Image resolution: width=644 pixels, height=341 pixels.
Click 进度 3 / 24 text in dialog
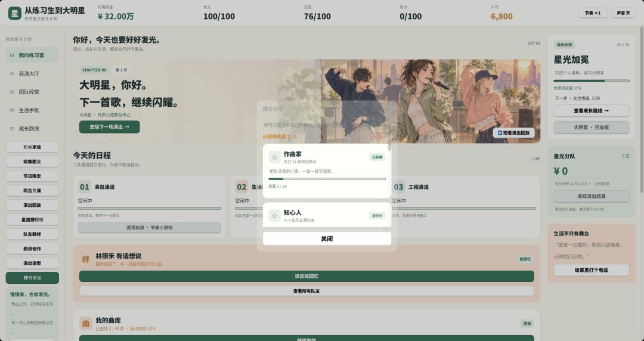[x=278, y=186]
